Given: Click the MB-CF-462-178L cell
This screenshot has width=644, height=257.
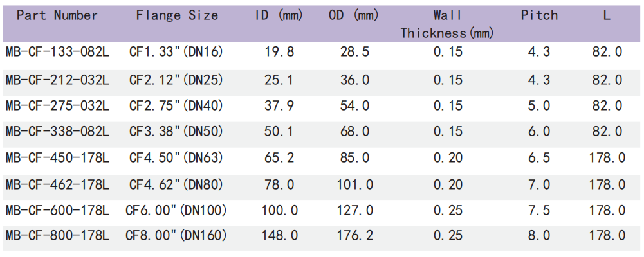Looking at the screenshot, I should [x=57, y=184].
